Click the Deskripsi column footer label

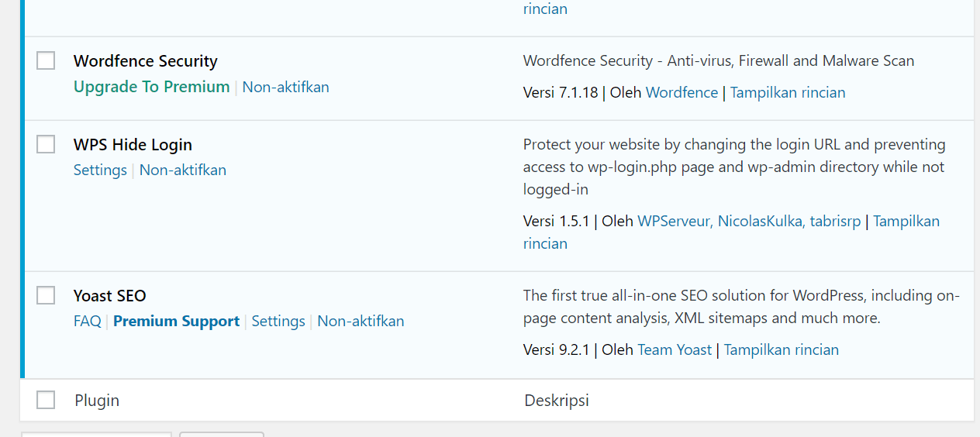pyautogui.click(x=557, y=401)
